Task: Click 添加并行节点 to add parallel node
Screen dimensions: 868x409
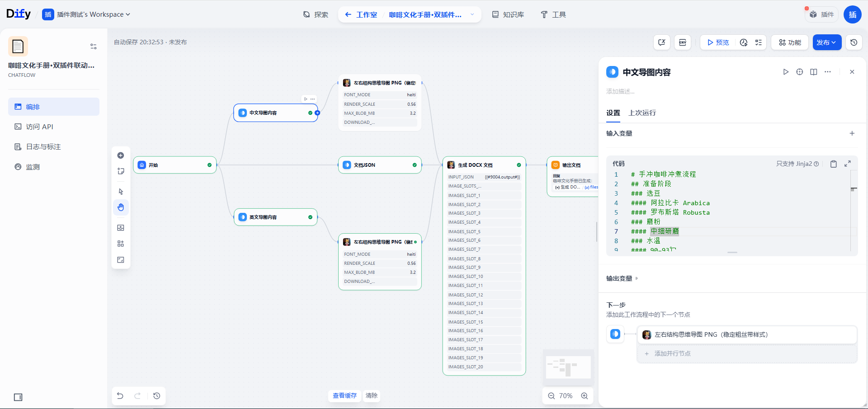Action: coord(747,354)
